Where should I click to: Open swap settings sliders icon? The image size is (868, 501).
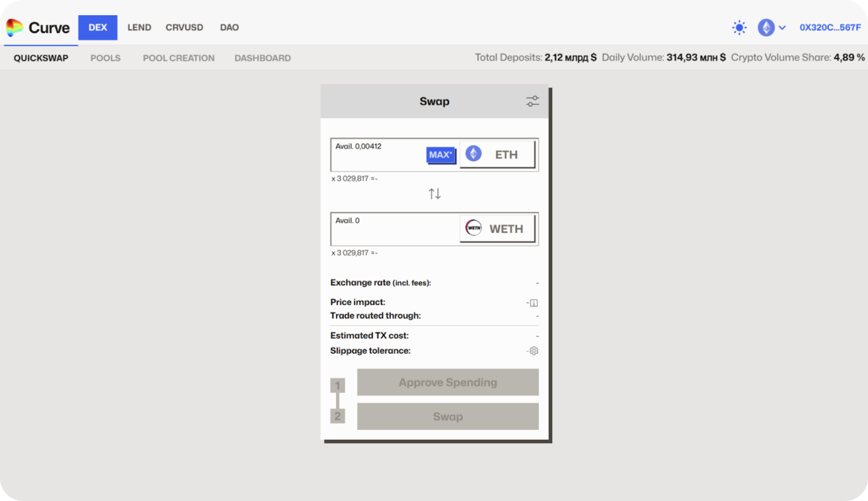pos(532,101)
